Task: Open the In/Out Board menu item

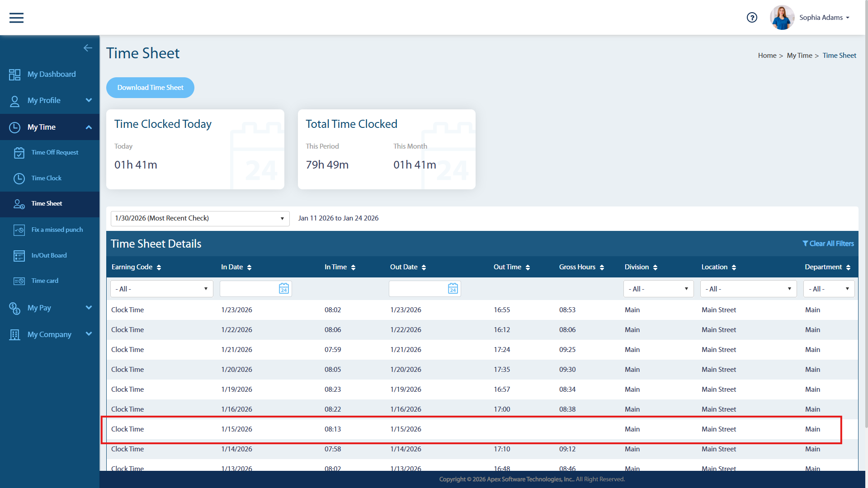Action: (x=49, y=256)
